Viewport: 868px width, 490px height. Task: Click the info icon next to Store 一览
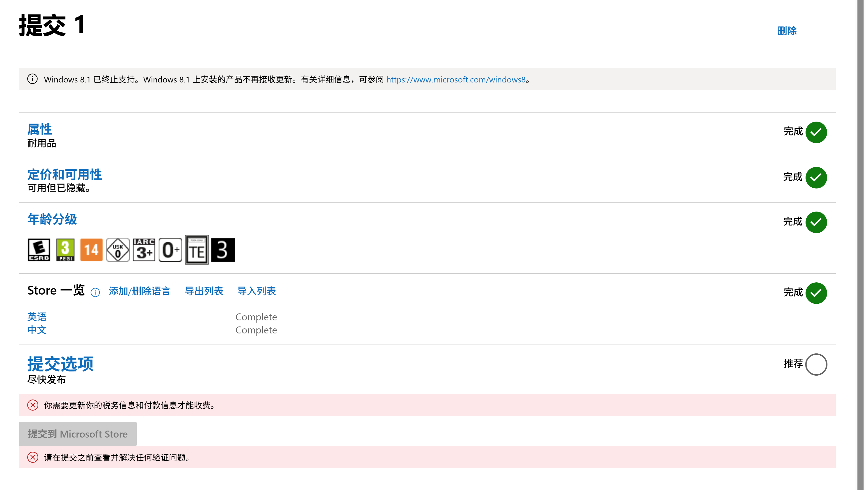[x=95, y=292]
